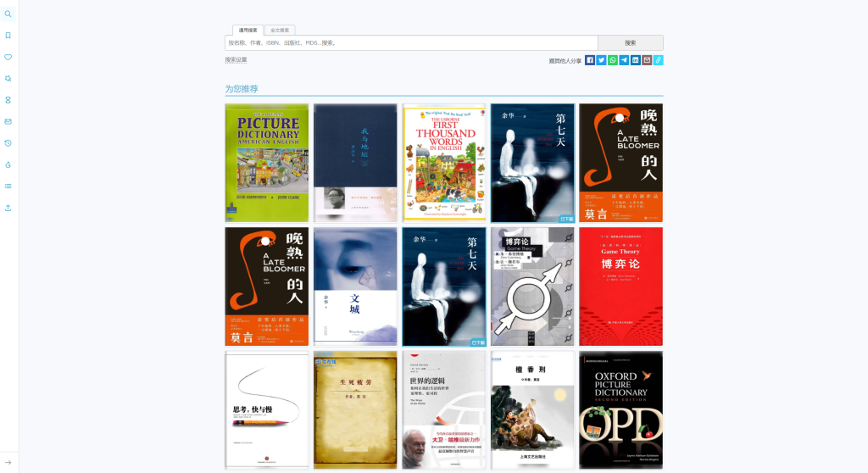Click the 为您推荐 heading
The width and height of the screenshot is (868, 473).
(x=242, y=89)
